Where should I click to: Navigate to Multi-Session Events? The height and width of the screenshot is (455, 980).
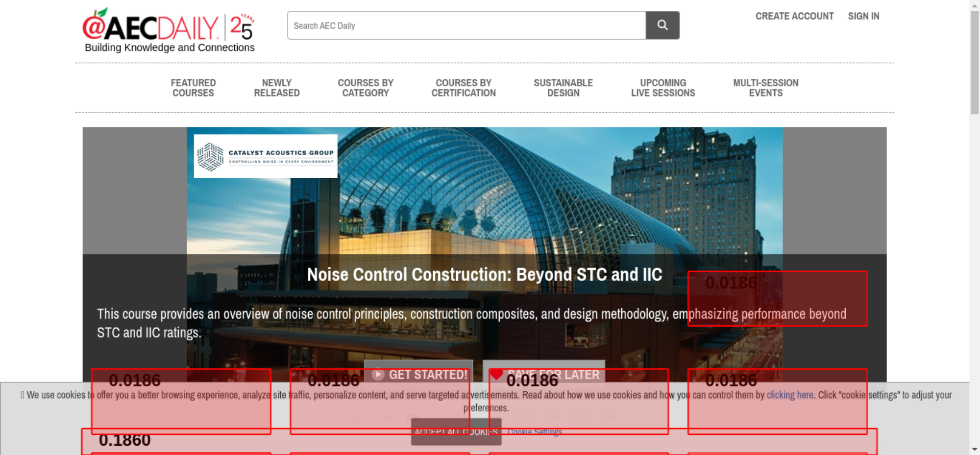765,88
